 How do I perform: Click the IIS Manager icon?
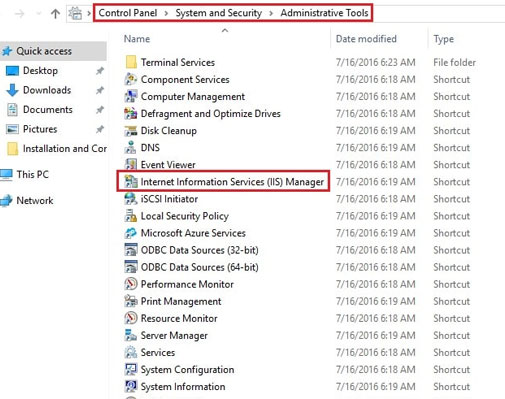[131, 182]
